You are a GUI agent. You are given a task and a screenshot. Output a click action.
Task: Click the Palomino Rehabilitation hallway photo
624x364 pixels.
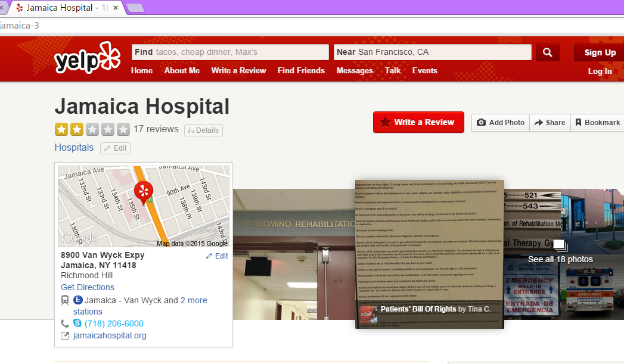[294, 254]
